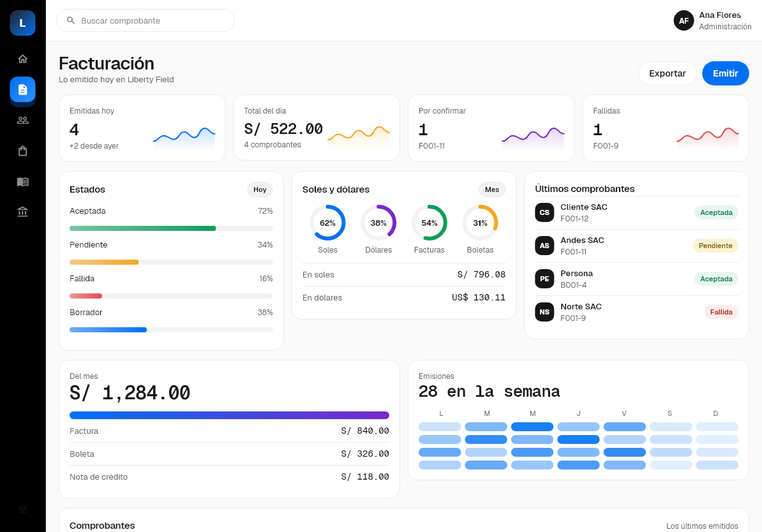Click the Facturas 54% donut chart
The height and width of the screenshot is (532, 762).
point(429,223)
